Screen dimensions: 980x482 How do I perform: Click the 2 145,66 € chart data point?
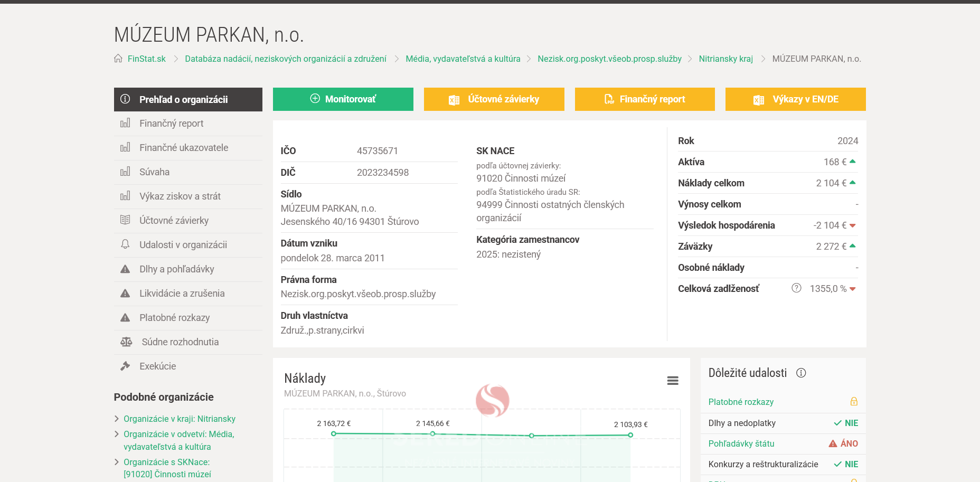pos(432,433)
